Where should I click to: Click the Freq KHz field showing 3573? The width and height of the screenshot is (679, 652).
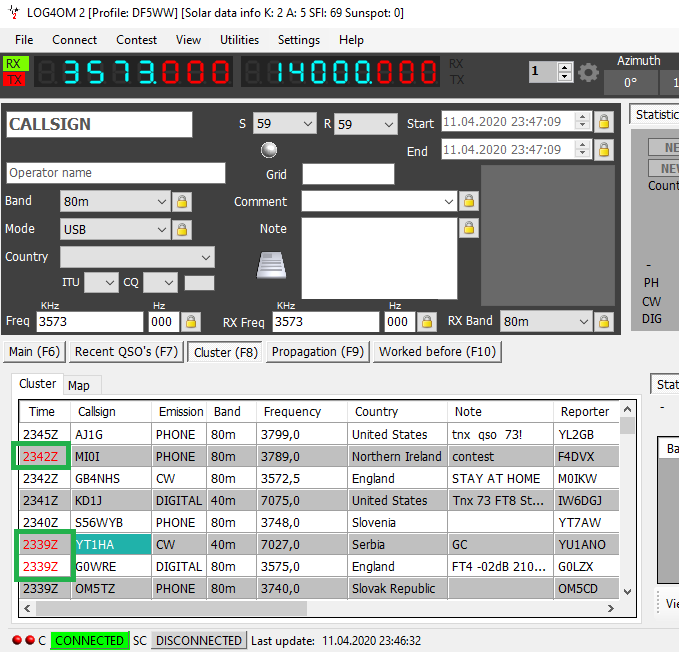click(90, 322)
